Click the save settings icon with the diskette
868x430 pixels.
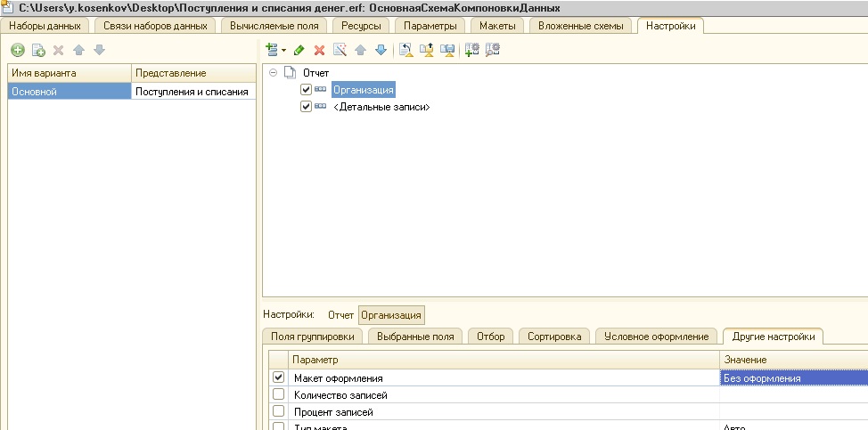(x=446, y=50)
